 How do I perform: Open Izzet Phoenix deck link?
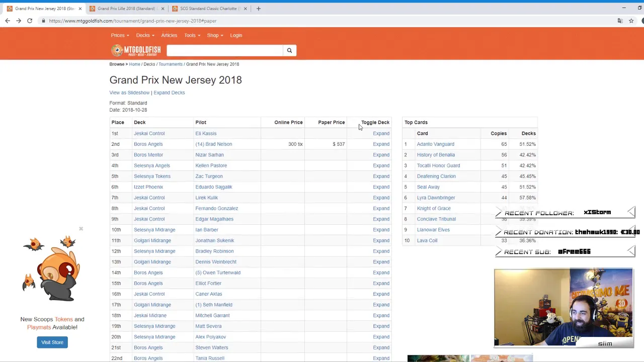148,187
